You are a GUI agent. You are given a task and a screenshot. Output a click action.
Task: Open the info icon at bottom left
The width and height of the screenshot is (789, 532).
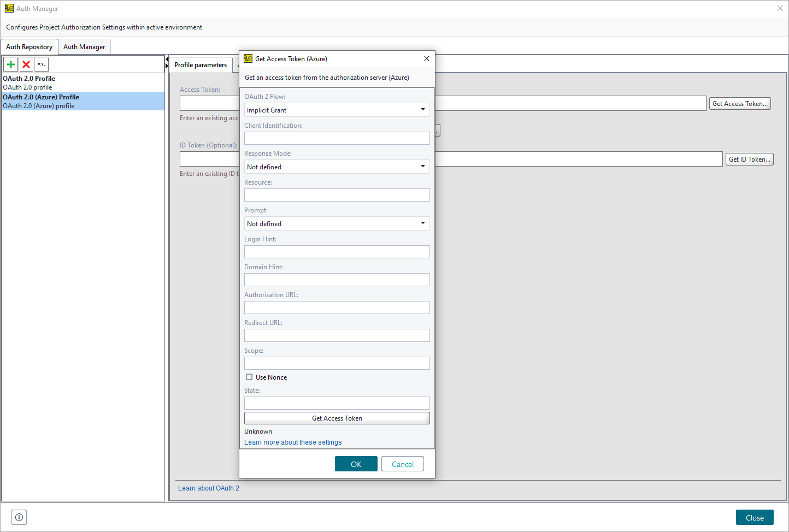(19, 517)
